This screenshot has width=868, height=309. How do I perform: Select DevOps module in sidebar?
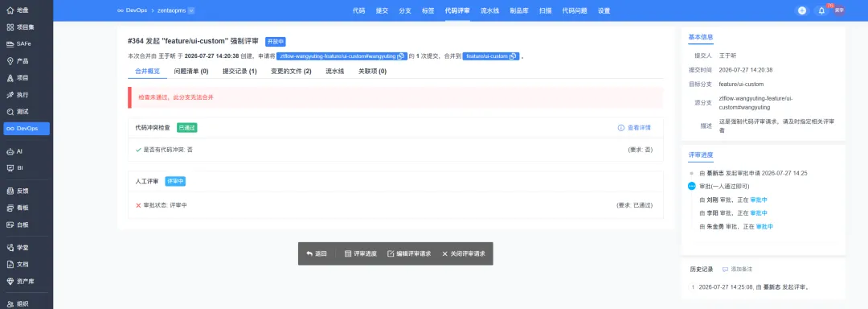click(x=26, y=129)
